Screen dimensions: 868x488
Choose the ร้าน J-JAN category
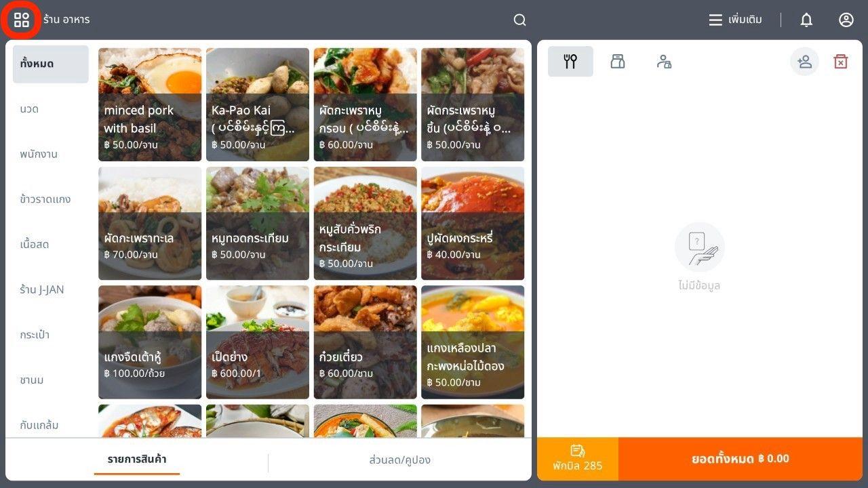42,289
